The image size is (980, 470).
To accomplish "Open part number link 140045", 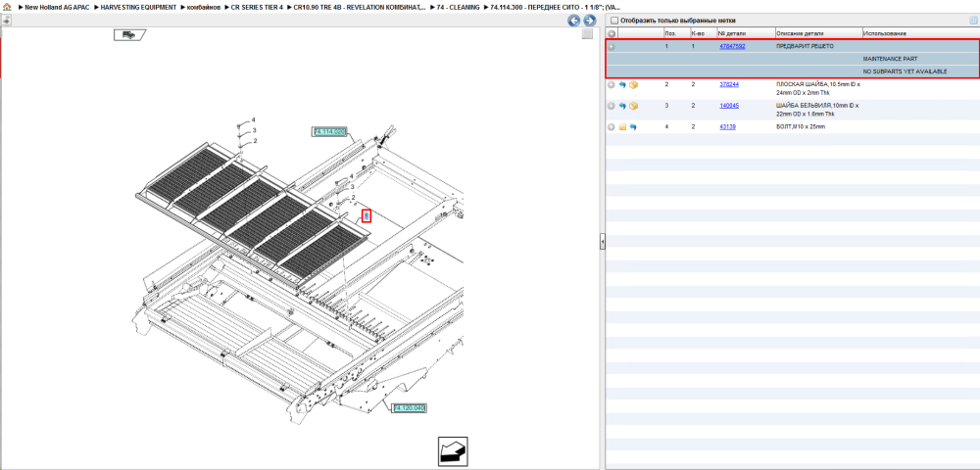I will 729,106.
